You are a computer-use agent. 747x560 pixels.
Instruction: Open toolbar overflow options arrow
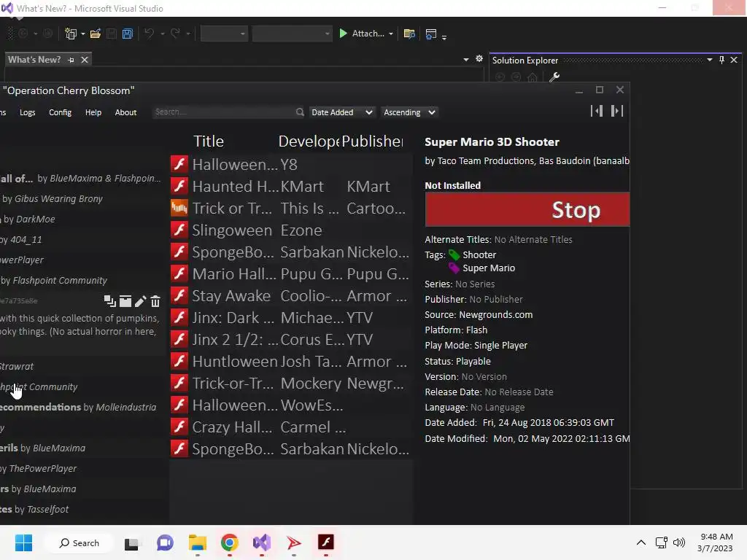point(444,37)
